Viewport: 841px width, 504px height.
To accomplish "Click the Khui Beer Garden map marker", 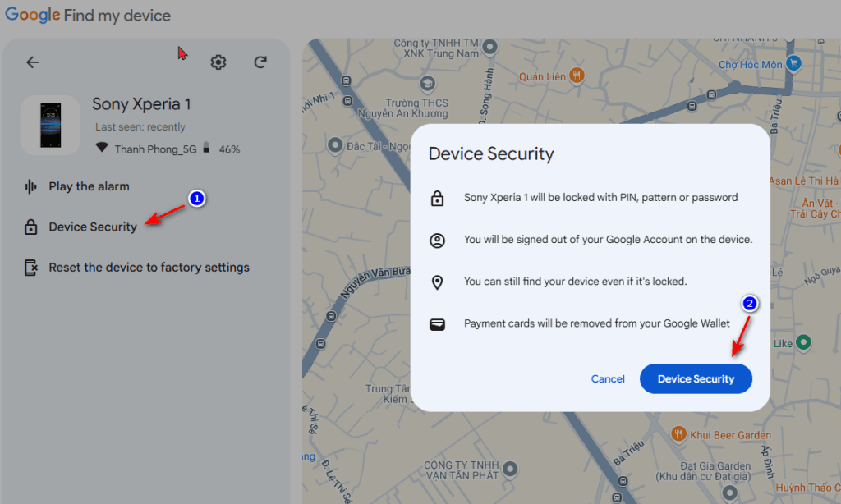I will tap(680, 434).
